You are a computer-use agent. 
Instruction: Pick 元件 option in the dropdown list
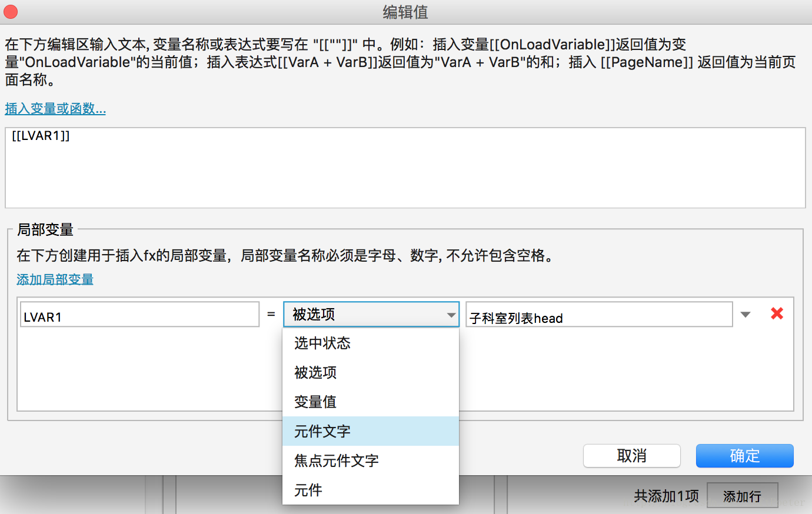(371, 490)
